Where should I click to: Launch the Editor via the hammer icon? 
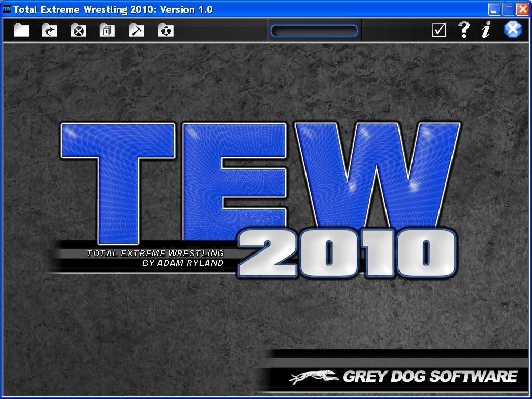[136, 30]
